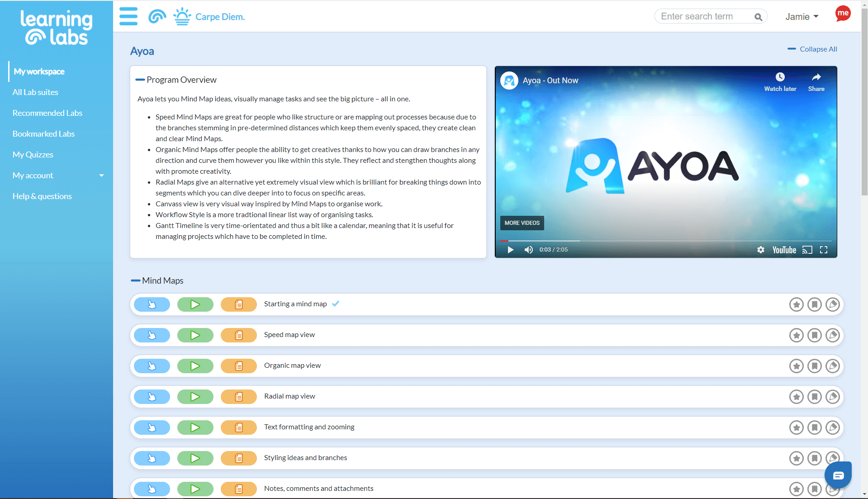Play green video button for Starting a mind map
Viewport: 868px width, 499px height.
[x=195, y=304]
